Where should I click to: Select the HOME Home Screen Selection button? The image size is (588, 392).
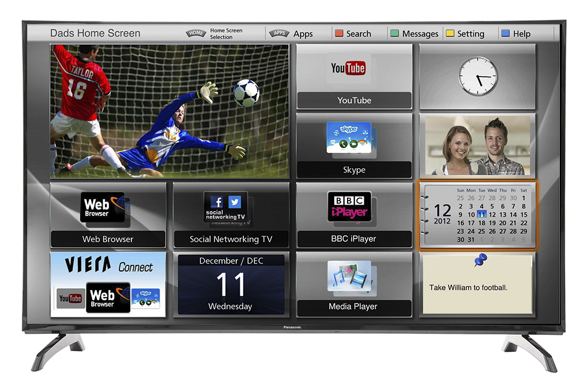214,33
